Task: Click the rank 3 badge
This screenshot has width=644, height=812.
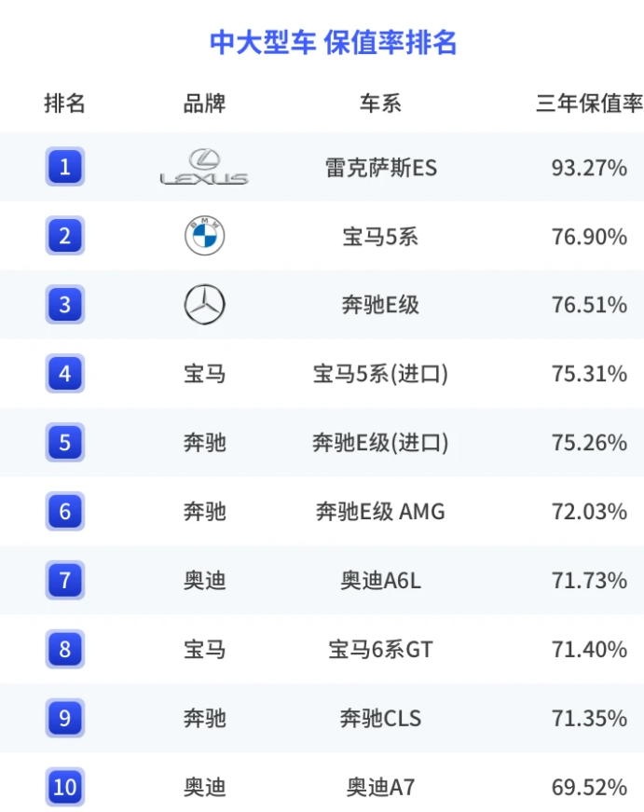Action: tap(64, 305)
